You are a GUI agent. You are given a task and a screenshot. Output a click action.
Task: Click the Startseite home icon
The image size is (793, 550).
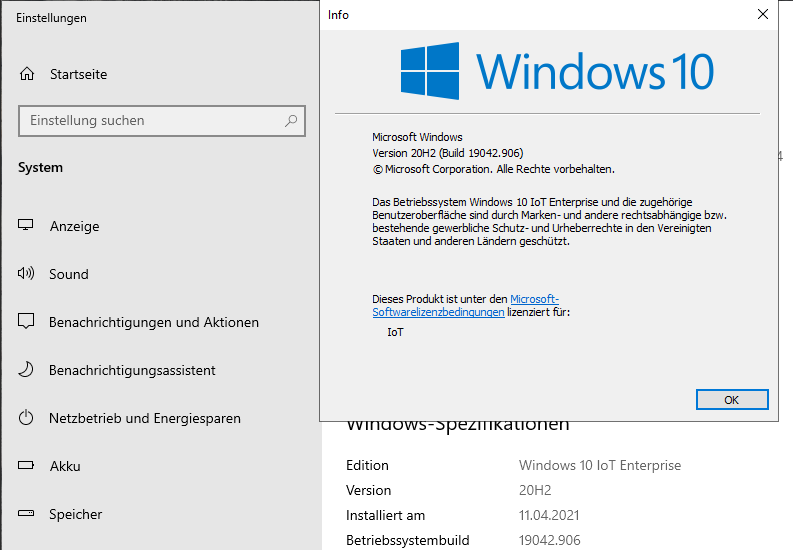(x=27, y=74)
